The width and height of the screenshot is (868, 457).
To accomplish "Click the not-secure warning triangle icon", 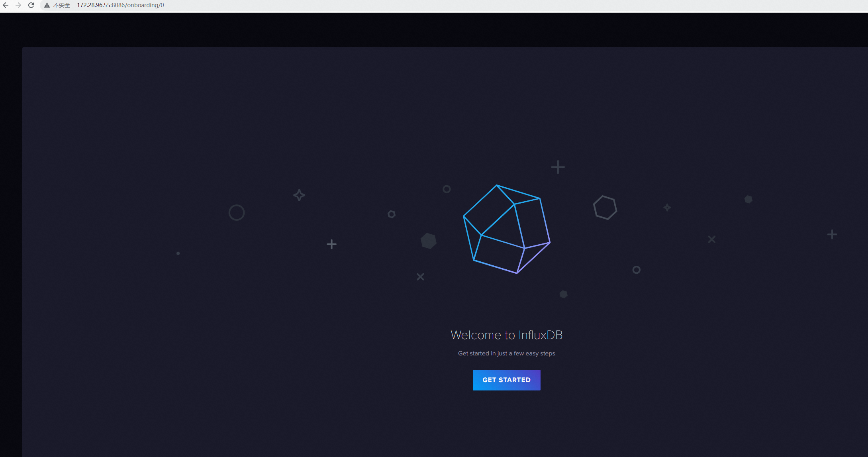I will click(x=47, y=5).
